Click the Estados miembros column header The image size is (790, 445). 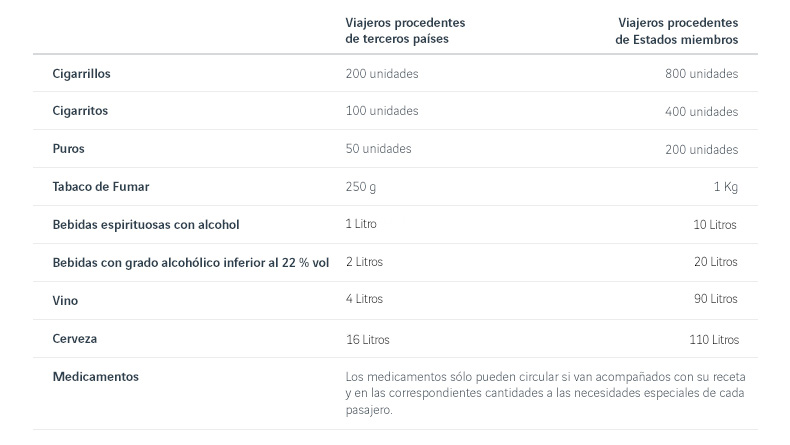677,31
